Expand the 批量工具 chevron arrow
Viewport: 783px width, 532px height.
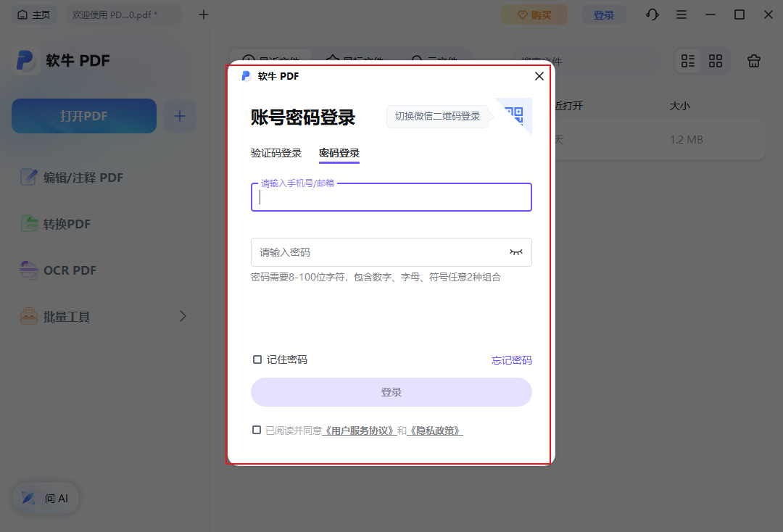point(183,317)
